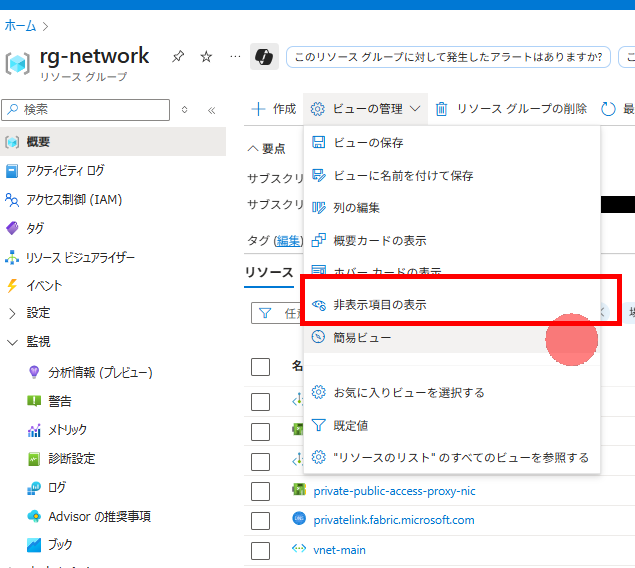Click the vnet-main virtual network icon

pos(299,549)
